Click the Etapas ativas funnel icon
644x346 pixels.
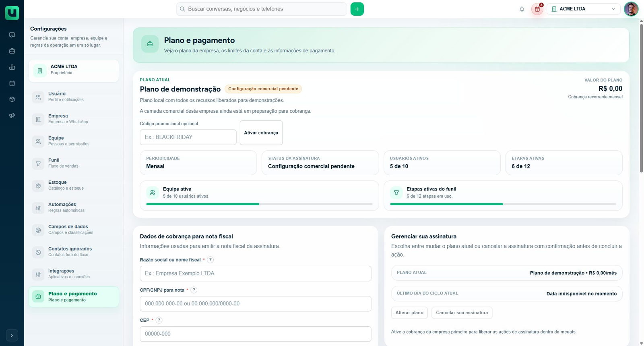[396, 193]
